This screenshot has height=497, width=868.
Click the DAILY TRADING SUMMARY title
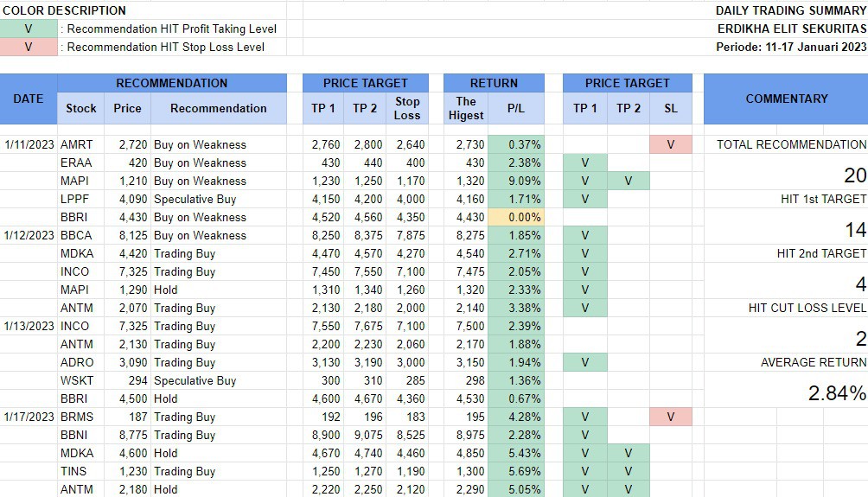[x=790, y=10]
